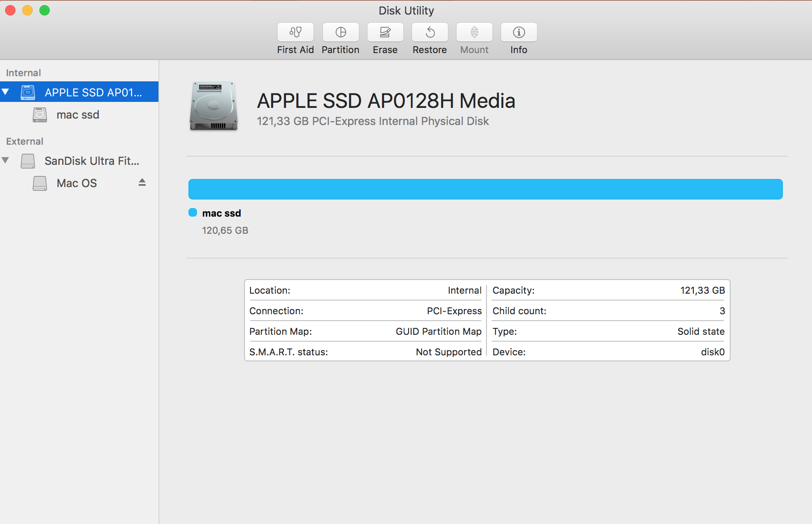Click the green zoom window button

click(x=45, y=10)
